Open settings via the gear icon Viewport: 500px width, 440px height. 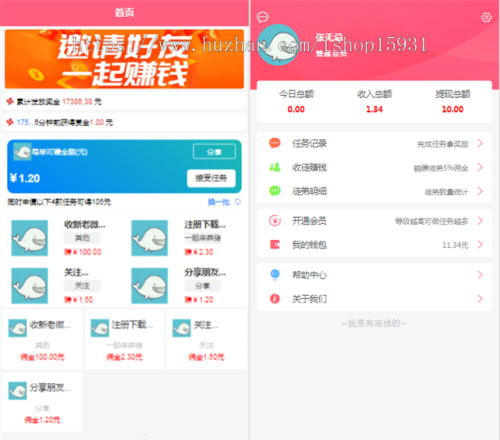(486, 17)
